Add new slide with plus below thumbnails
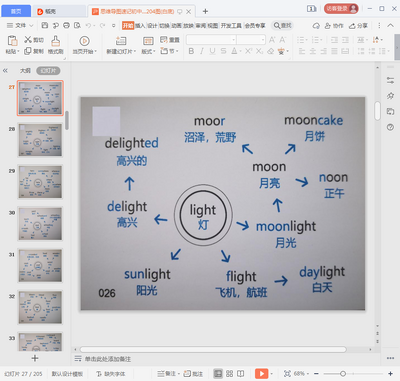400x381 pixels. coord(35,358)
